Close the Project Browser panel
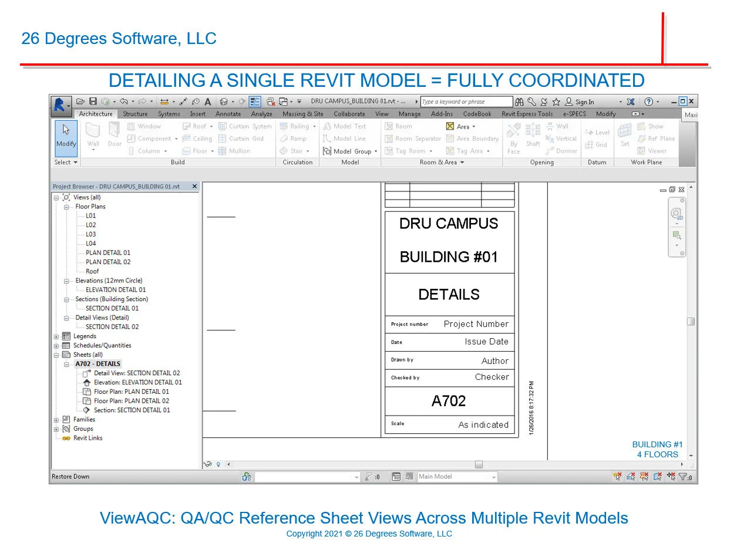This screenshot has width=747, height=560. coord(195,186)
